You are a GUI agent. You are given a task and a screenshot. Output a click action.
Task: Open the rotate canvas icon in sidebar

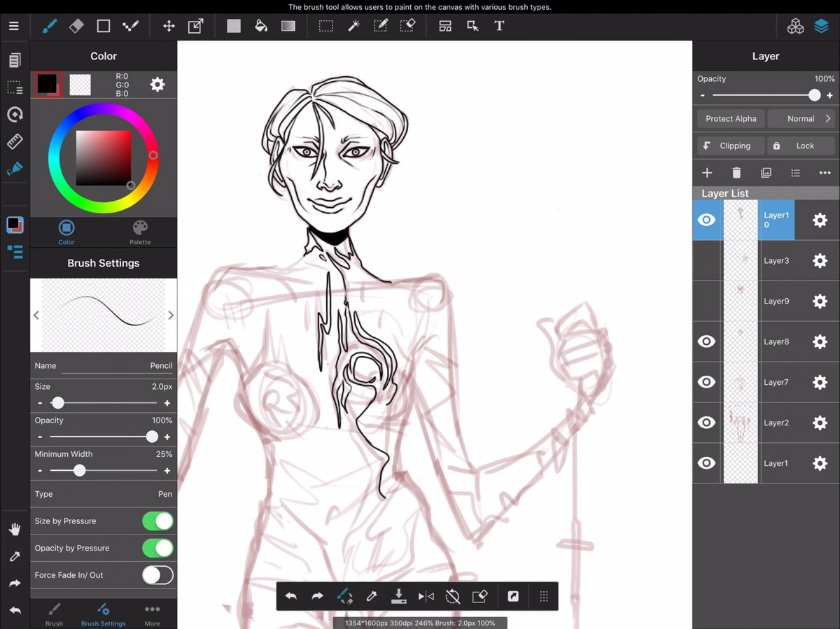click(15, 114)
